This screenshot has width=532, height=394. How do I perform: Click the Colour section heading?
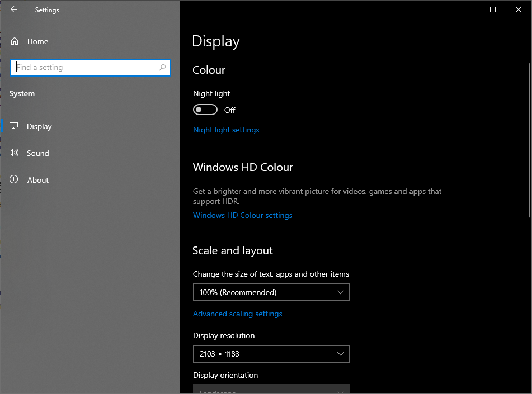tap(209, 70)
